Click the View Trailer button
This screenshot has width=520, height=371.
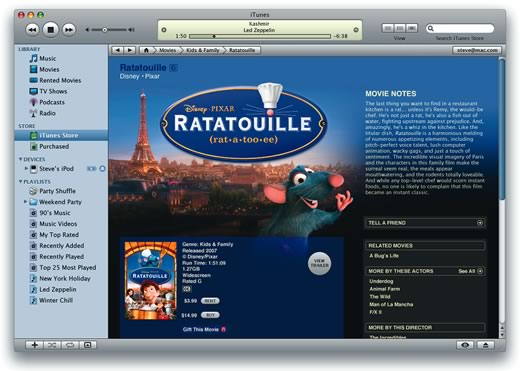coord(319,263)
